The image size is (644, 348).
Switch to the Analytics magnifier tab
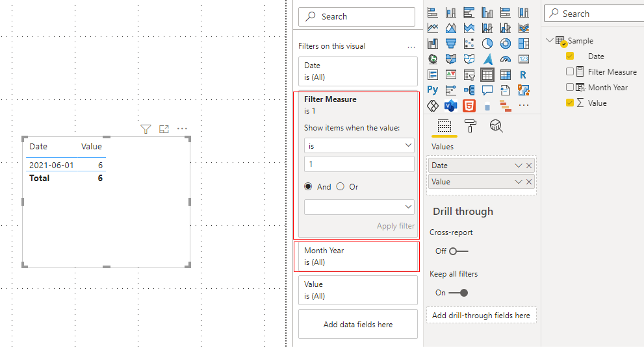click(x=496, y=126)
